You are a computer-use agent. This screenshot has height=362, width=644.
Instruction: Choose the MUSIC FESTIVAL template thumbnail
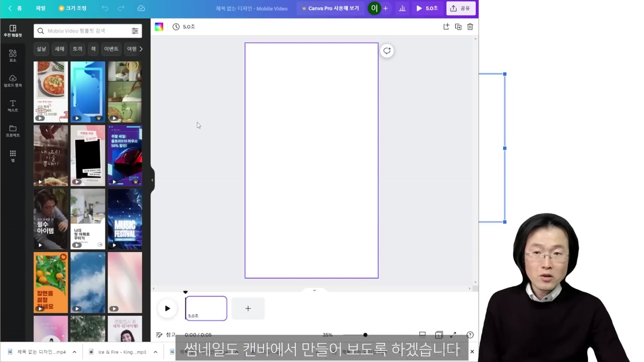[x=125, y=219]
